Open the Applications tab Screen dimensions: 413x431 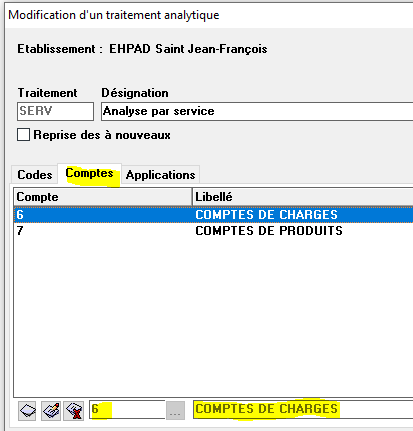(160, 175)
